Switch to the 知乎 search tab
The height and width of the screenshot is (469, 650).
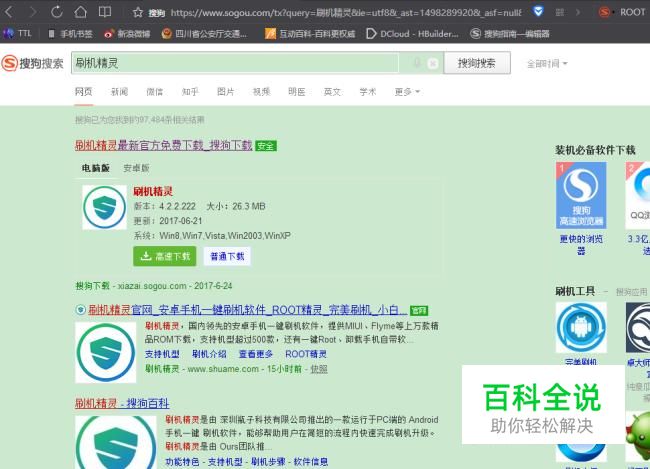coord(190,92)
